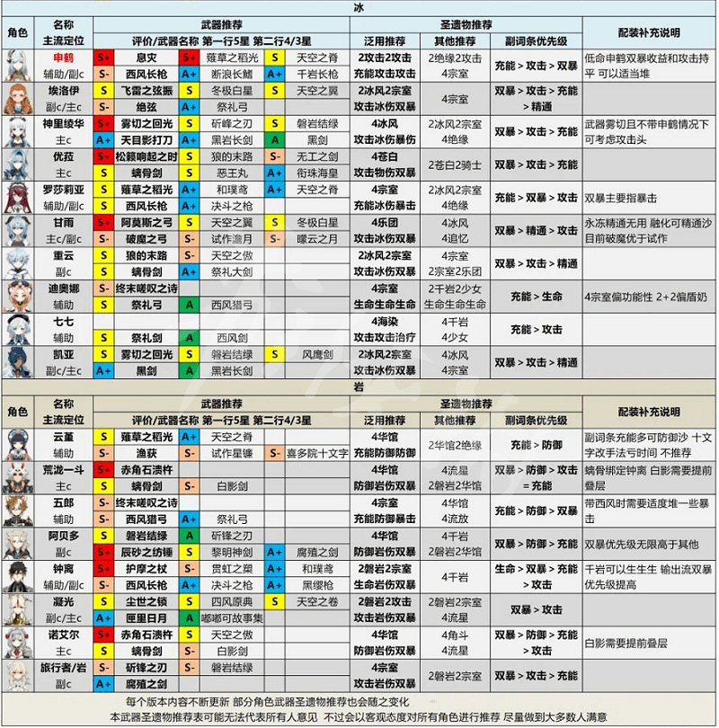The image size is (719, 728).
Task: Click the red S+ rating beside 息灾
Action: (103, 58)
